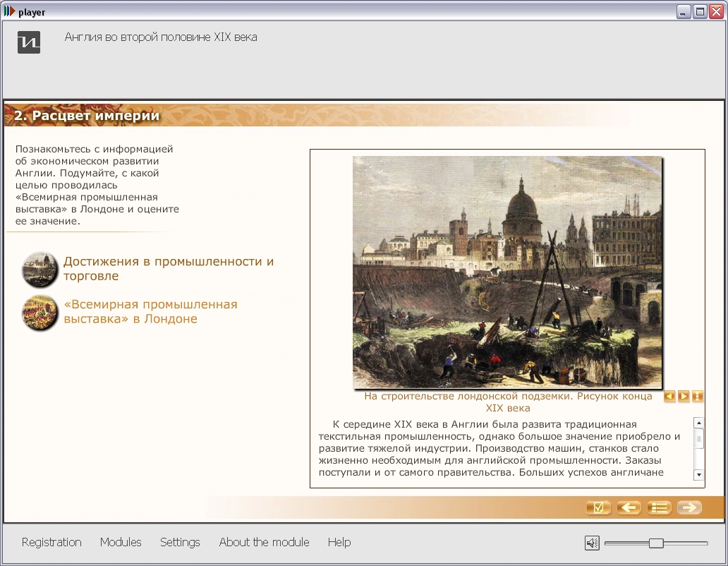Click the text box scrollbar thumb
728x566 pixels.
coord(698,438)
